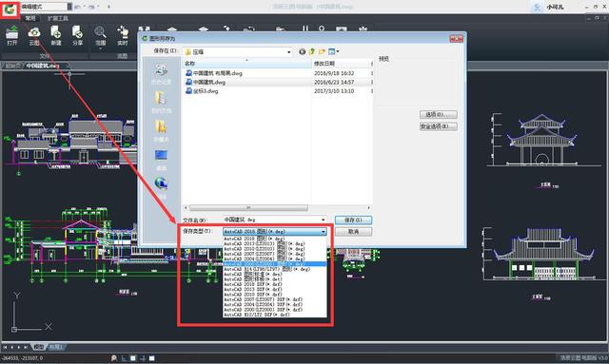
Task: Choose AutoCAD 2004 (LT2004) dwg option
Action: click(x=275, y=259)
